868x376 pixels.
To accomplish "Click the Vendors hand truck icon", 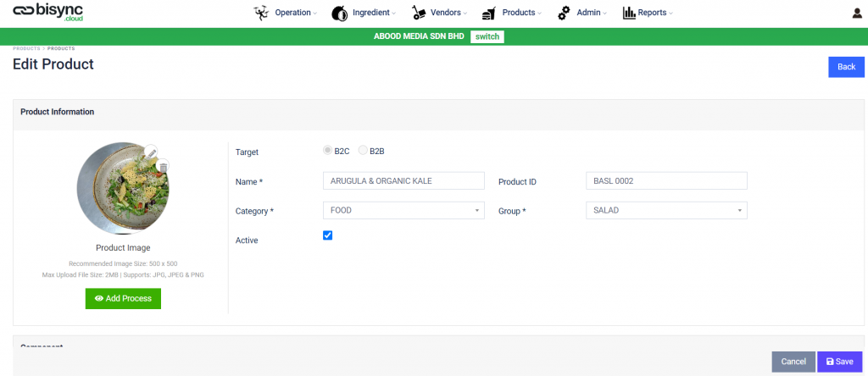I will click(419, 13).
